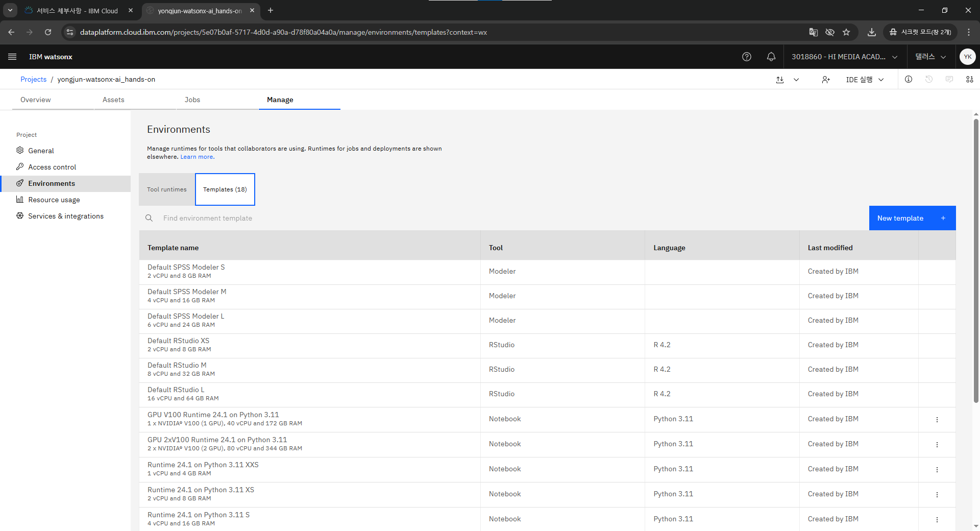Open the notifications bell
The width and height of the screenshot is (980, 531).
click(771, 57)
